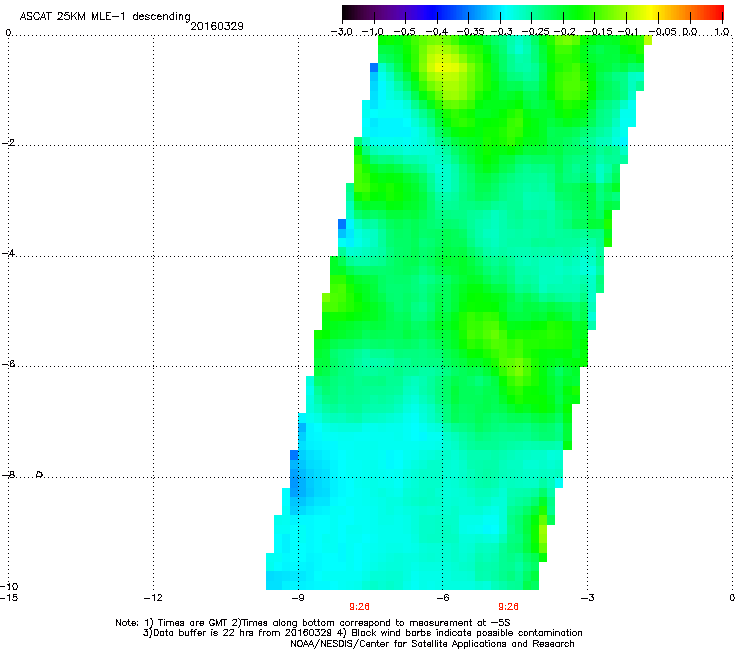Click the -8 latitude label on the y-axis
The width and height of the screenshot is (740, 650).
pyautogui.click(x=8, y=475)
